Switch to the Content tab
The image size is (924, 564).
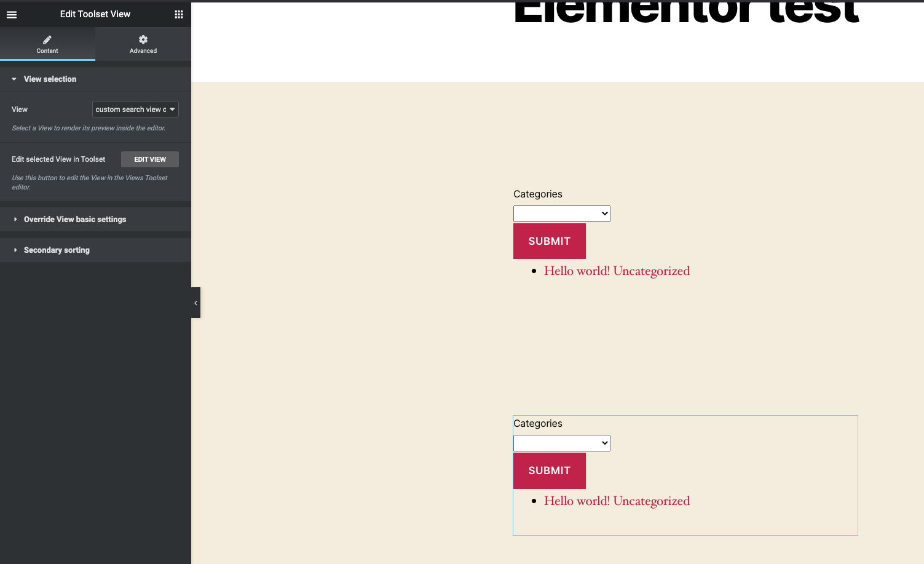pos(47,44)
